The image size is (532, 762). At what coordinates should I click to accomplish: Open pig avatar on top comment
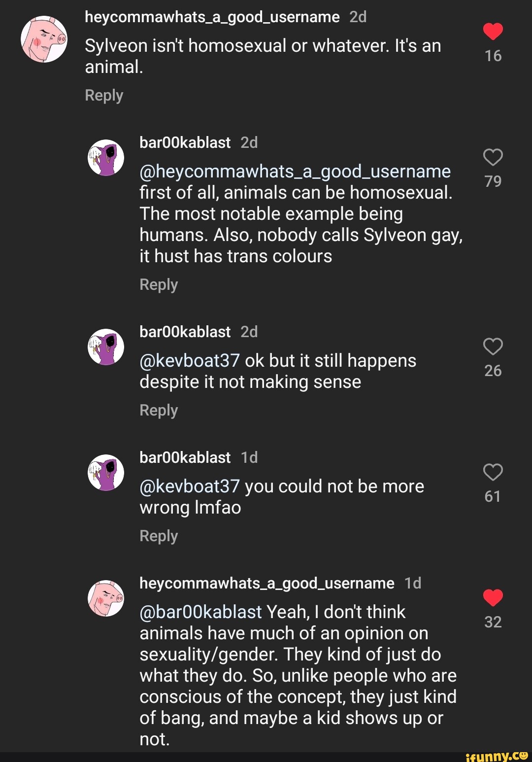(44, 39)
